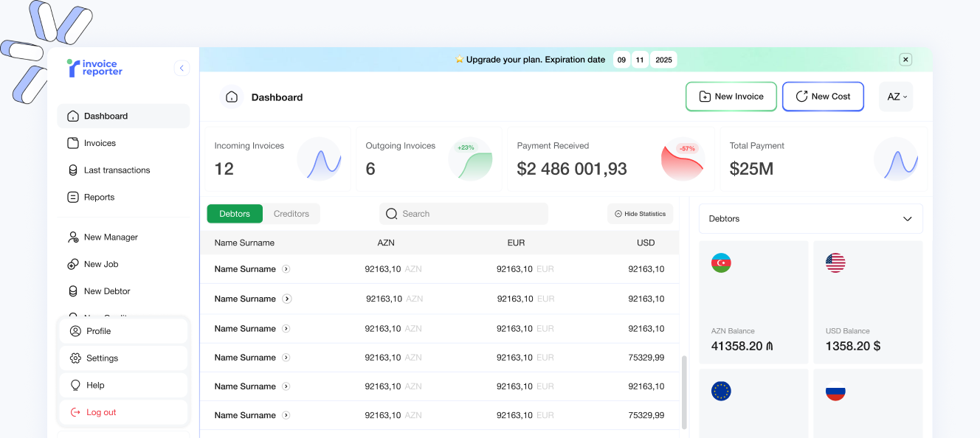Toggle Hide Statistics
Image resolution: width=980 pixels, height=438 pixels.
(640, 214)
